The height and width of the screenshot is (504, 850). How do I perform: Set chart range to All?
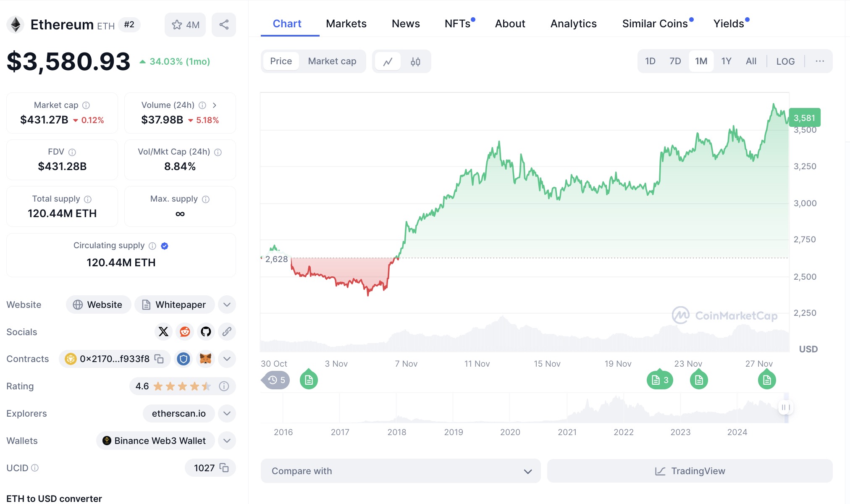pos(751,61)
